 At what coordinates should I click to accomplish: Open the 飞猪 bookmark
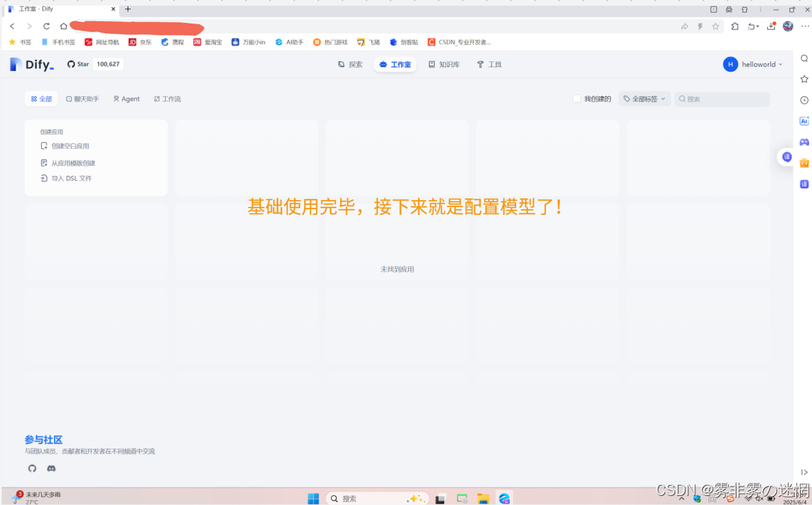tap(368, 42)
